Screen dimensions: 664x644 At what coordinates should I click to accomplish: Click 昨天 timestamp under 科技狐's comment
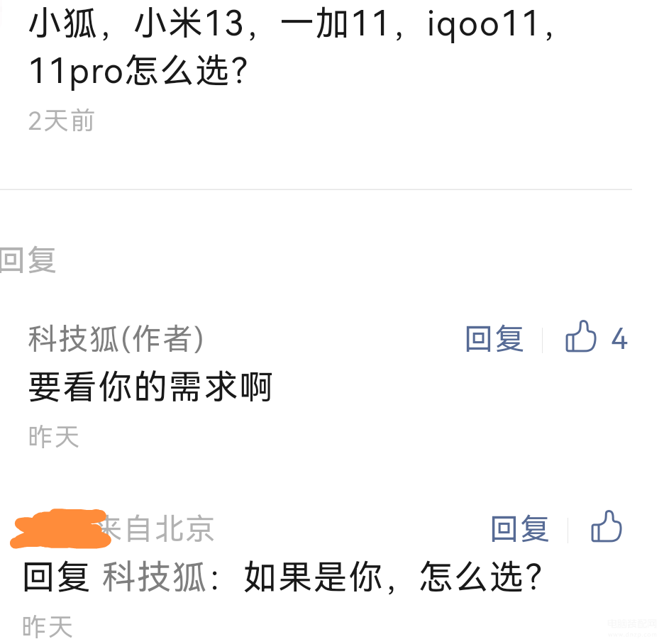click(x=54, y=436)
